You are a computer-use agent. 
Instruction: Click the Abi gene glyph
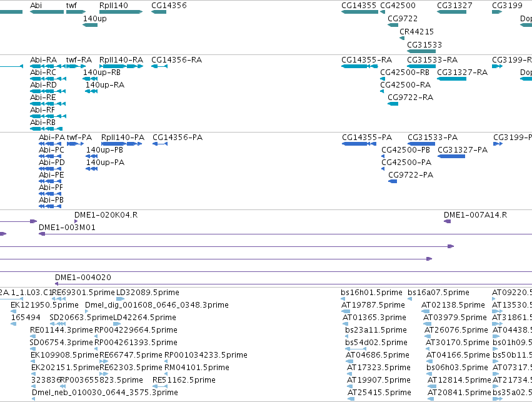(47, 12)
